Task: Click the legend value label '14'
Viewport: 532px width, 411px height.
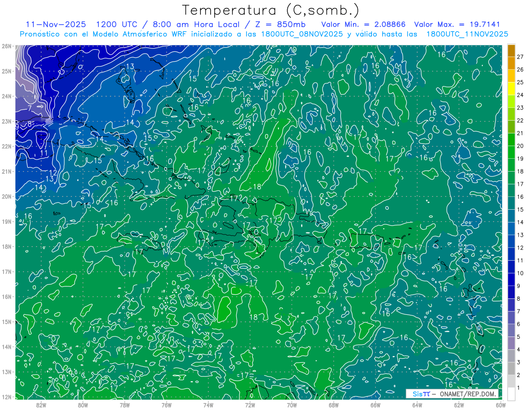Action: coord(520,222)
